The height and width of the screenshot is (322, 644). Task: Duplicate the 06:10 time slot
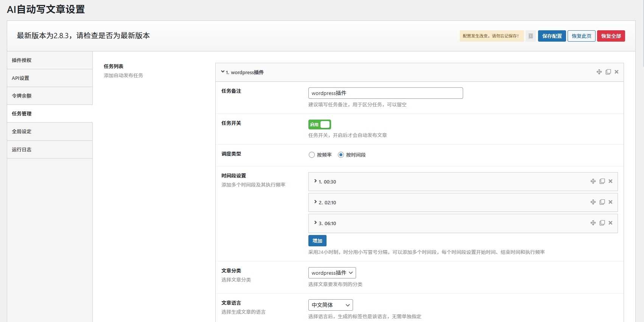(x=602, y=223)
